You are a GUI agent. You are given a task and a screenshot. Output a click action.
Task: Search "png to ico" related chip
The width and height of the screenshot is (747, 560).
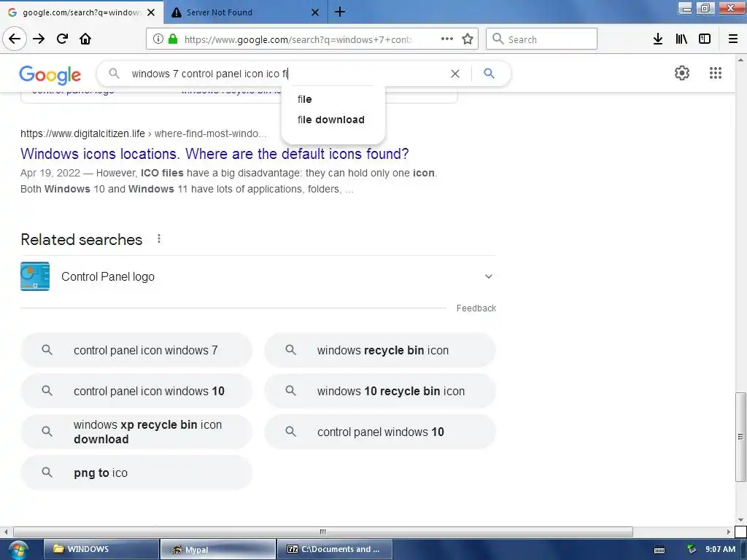coord(136,472)
